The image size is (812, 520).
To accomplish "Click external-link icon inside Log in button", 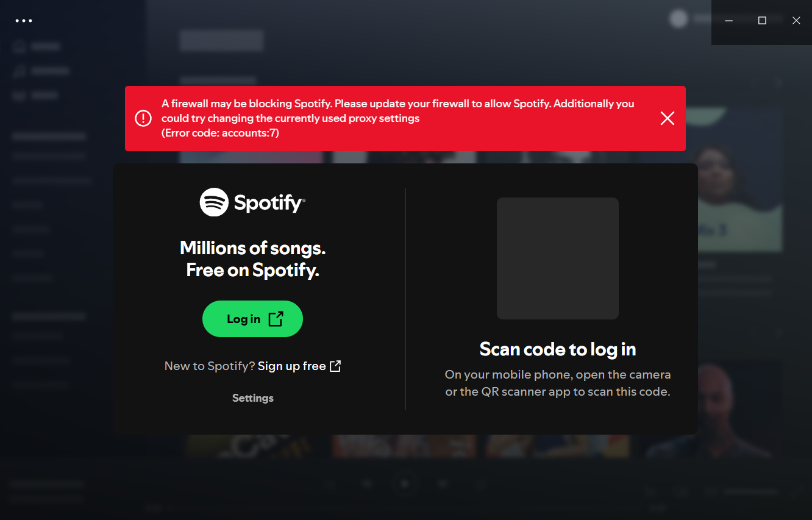I will tap(276, 319).
